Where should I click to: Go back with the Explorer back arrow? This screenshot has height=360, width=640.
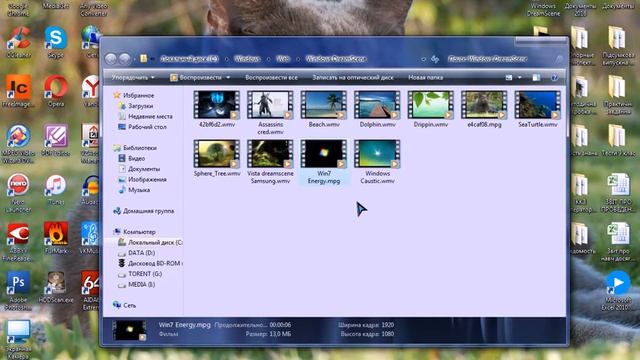pos(111,59)
